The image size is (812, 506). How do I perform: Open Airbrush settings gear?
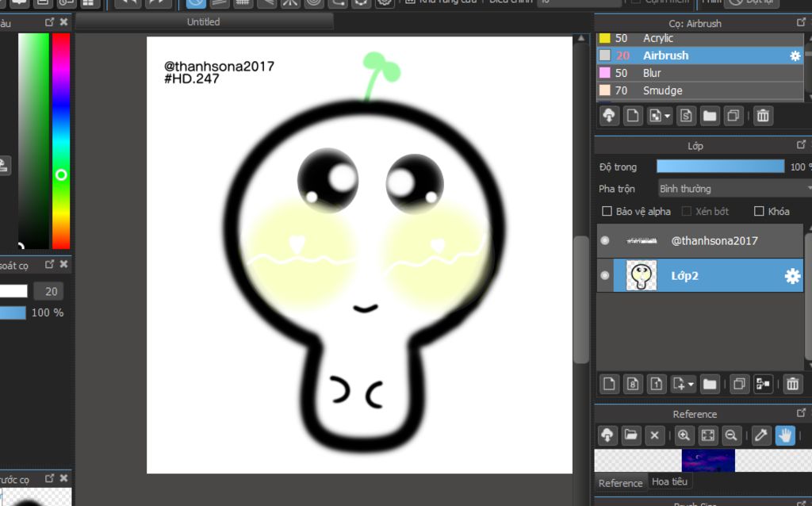pyautogui.click(x=795, y=56)
